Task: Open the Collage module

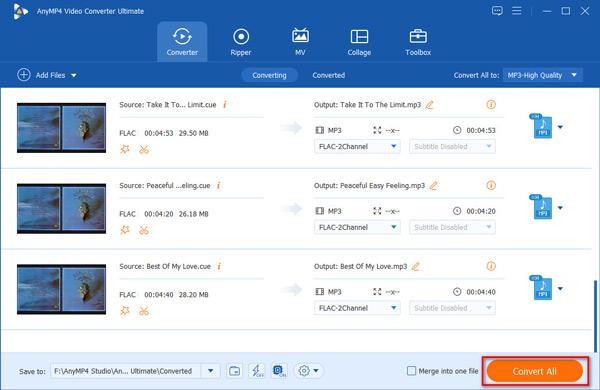Action: pos(359,42)
